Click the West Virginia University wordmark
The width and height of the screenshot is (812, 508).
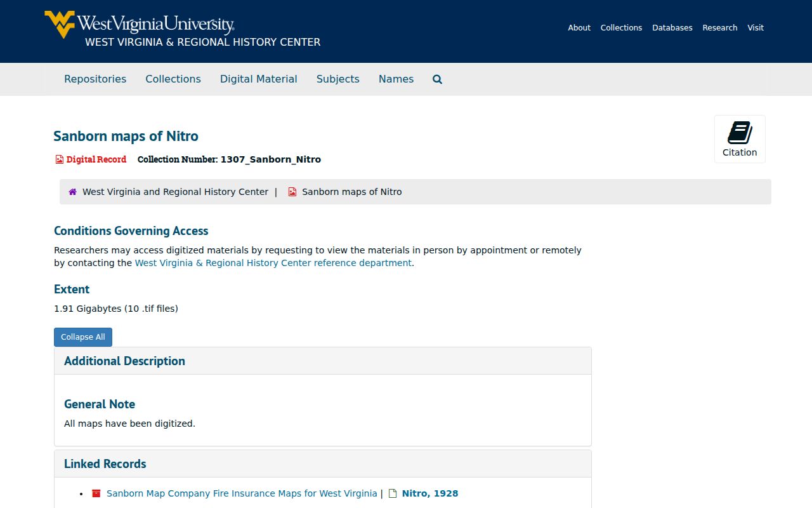[x=156, y=24]
